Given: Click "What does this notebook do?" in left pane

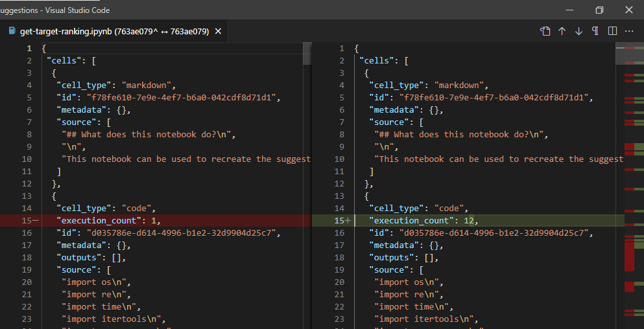Looking at the screenshot, I should (x=149, y=135).
